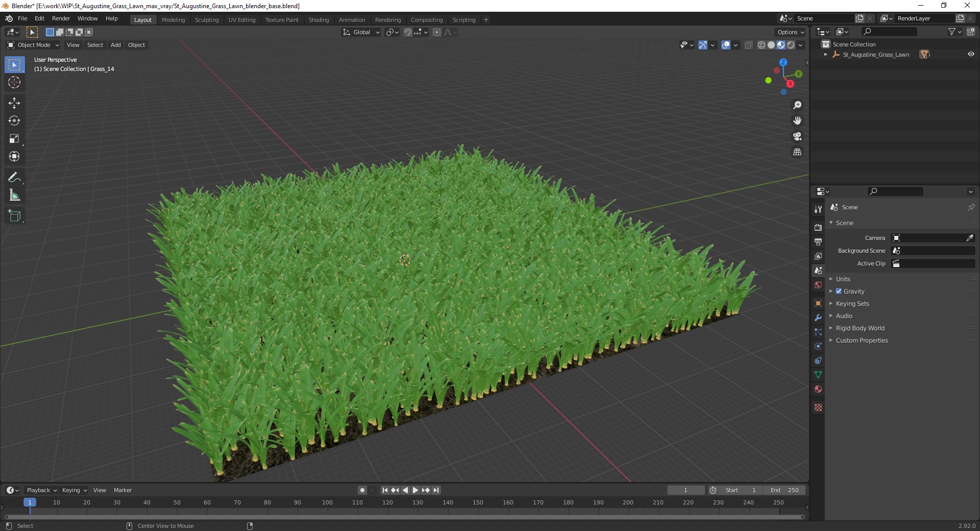Open the World properties tab

click(x=818, y=285)
